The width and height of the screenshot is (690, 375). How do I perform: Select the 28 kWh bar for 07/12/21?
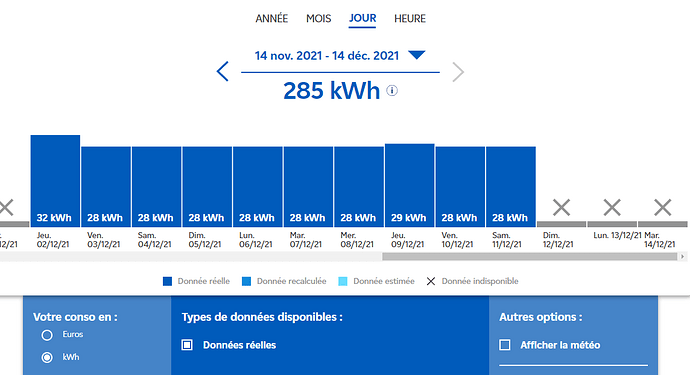point(308,187)
